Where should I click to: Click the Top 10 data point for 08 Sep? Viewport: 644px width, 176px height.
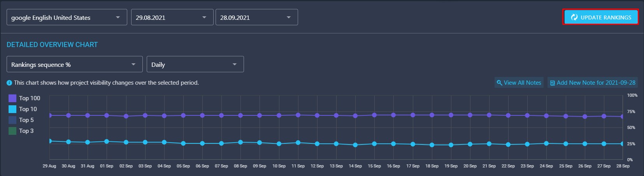(240, 142)
